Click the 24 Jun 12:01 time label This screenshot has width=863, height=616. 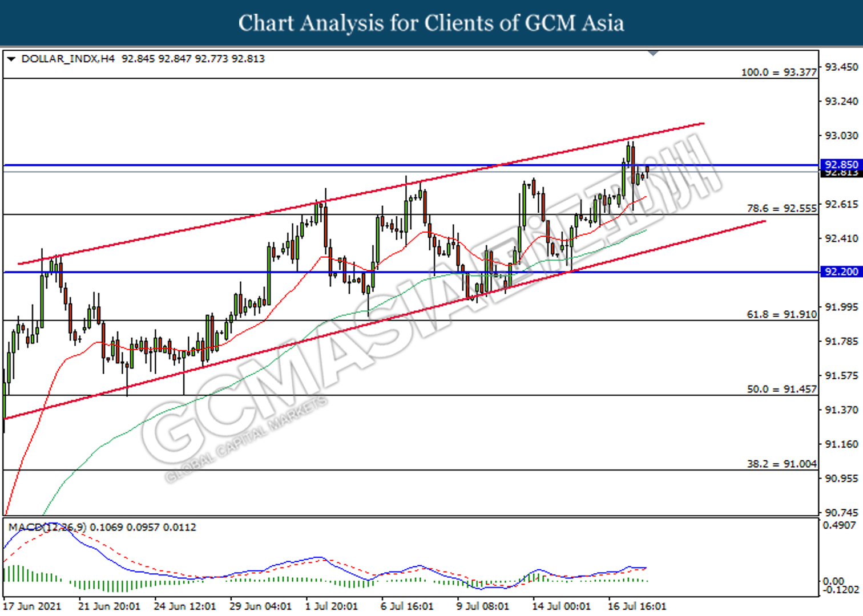(185, 606)
